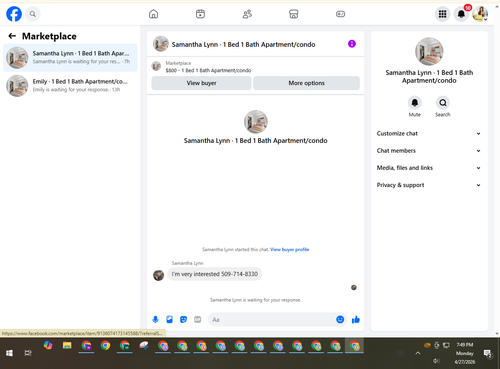The image size is (500, 369).
Task: Open the account profile picture menu
Action: 480,14
